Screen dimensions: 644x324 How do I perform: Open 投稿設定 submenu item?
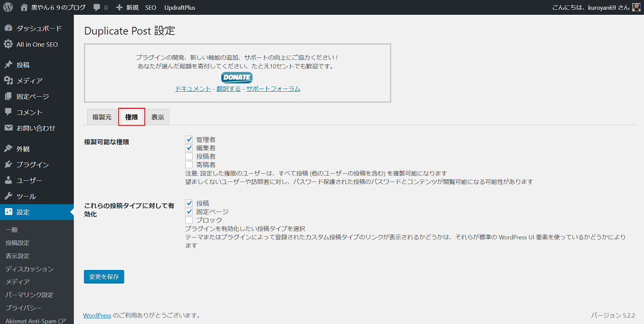click(17, 243)
